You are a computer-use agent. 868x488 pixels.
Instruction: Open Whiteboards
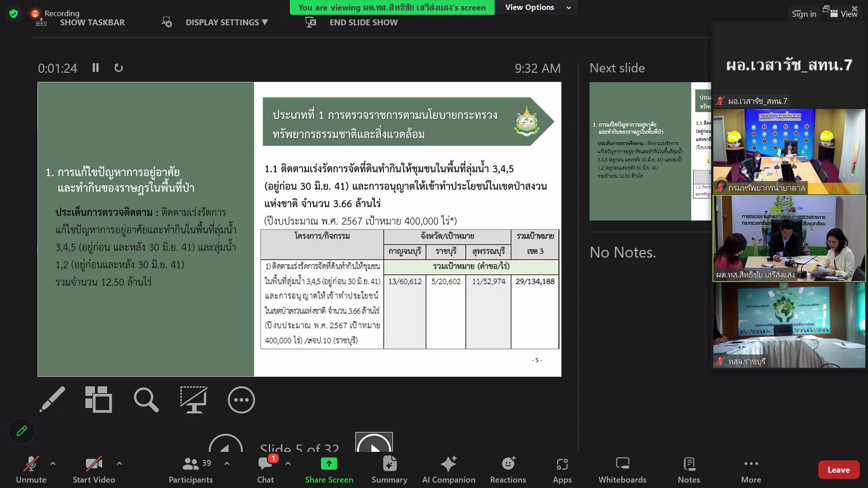[623, 470]
